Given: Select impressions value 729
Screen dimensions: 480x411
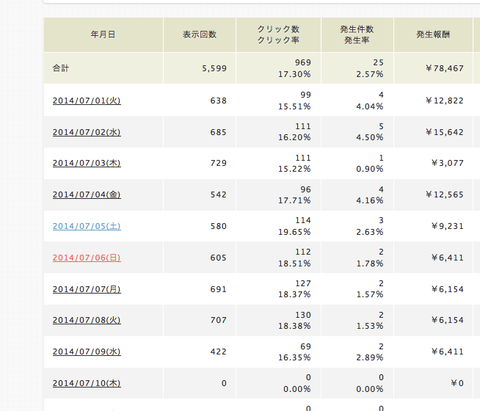Looking at the screenshot, I should (x=218, y=163).
